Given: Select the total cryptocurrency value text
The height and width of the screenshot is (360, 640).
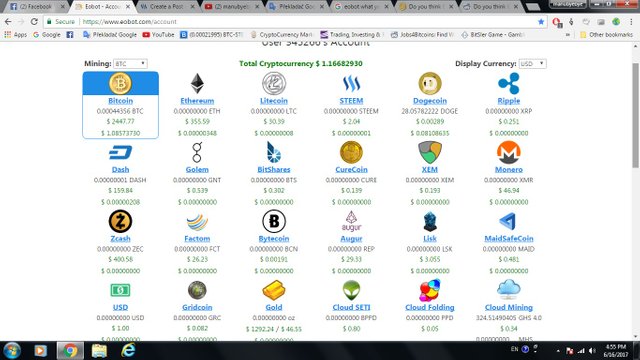Looking at the screenshot, I should point(300,64).
